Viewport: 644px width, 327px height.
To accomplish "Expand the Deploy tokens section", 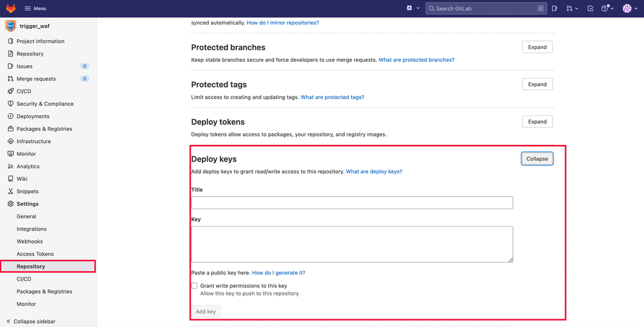I will 537,122.
